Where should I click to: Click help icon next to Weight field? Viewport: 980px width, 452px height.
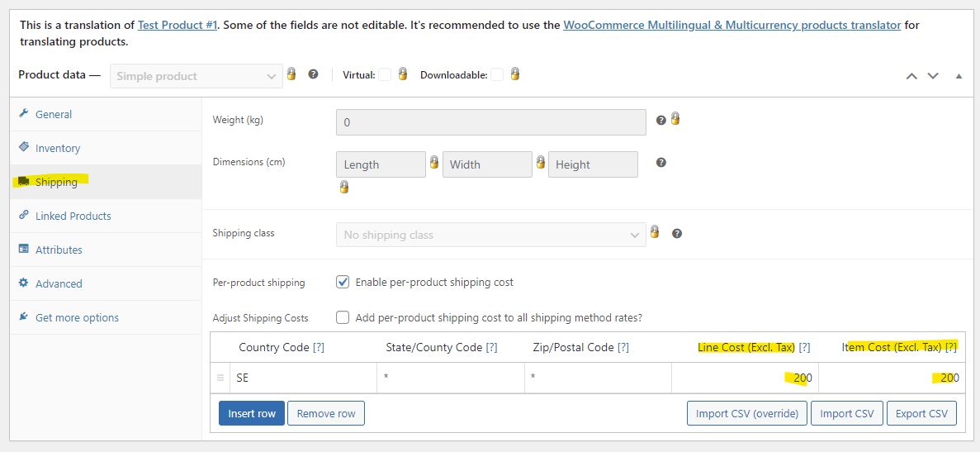pyautogui.click(x=660, y=120)
